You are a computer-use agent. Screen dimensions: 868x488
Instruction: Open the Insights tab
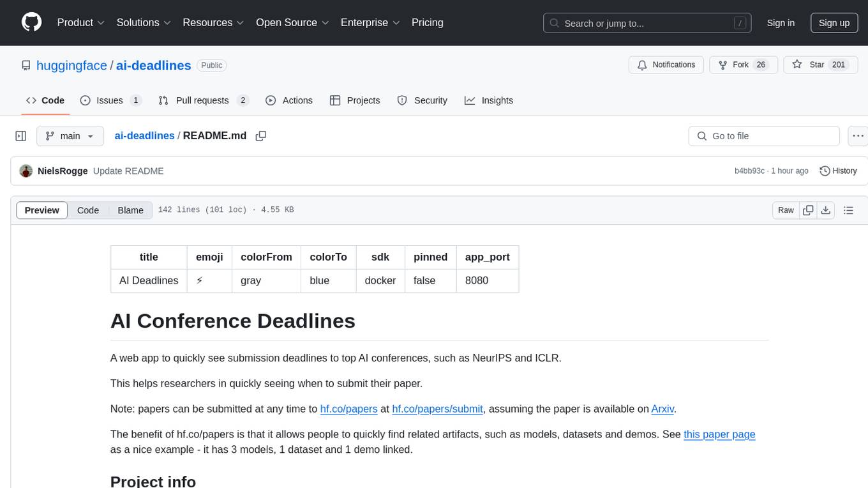488,100
